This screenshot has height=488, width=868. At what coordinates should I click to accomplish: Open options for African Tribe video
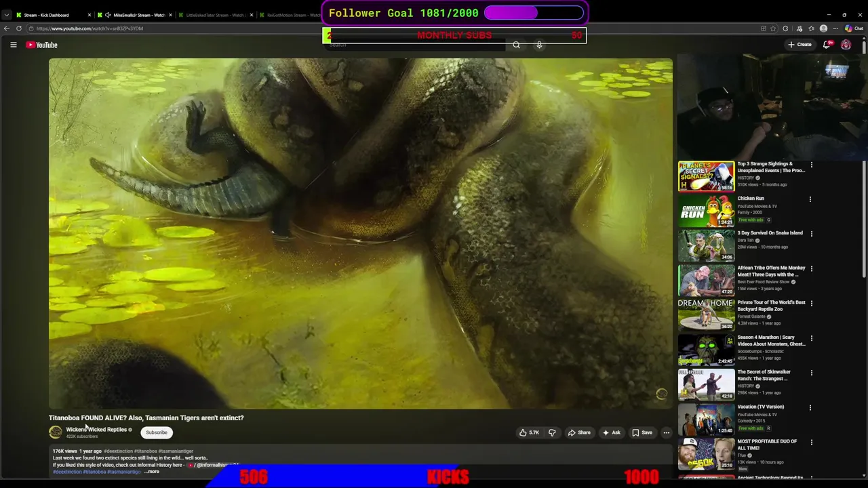tap(810, 268)
